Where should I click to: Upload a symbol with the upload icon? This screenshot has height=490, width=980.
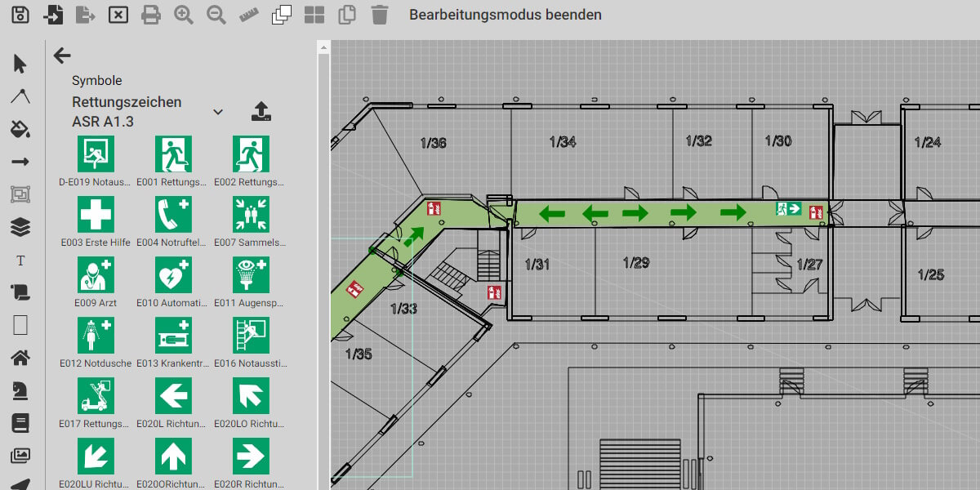(261, 112)
